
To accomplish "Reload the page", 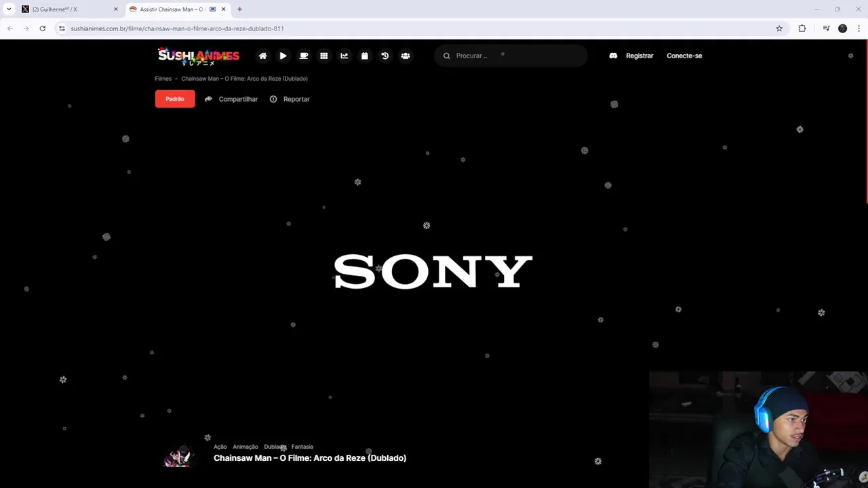I will [x=42, y=28].
